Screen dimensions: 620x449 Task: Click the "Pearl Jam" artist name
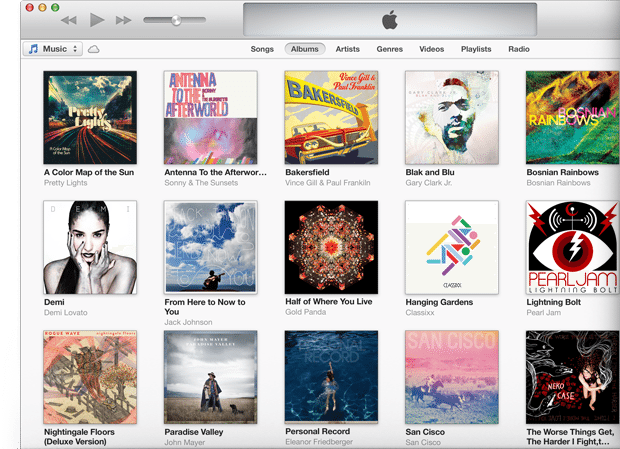(x=544, y=313)
